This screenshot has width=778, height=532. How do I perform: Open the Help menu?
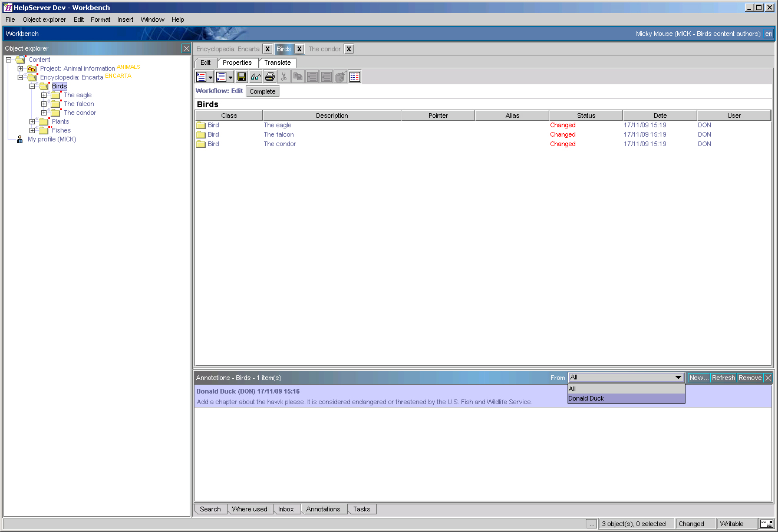[x=178, y=19]
